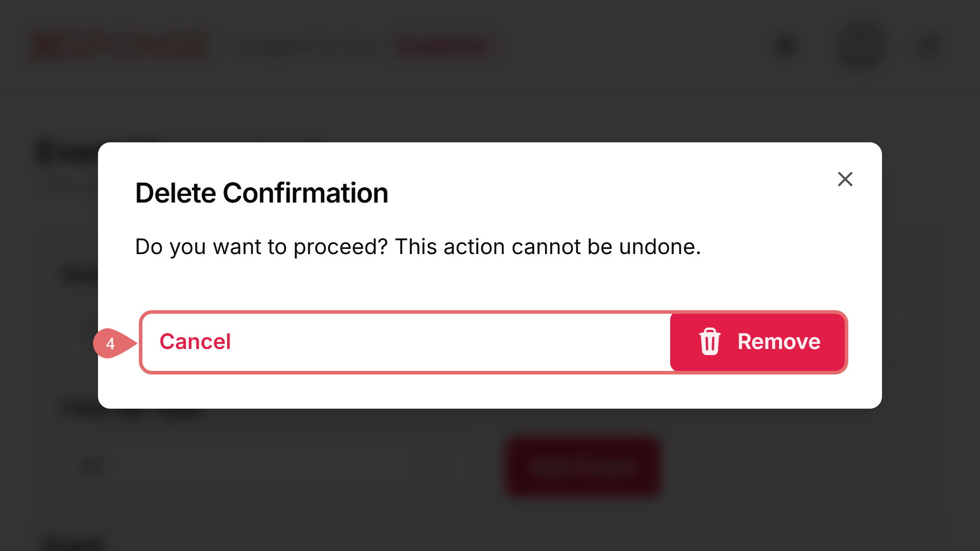The image size is (980, 551).
Task: Select the blurred red header navigation item
Action: 442,47
